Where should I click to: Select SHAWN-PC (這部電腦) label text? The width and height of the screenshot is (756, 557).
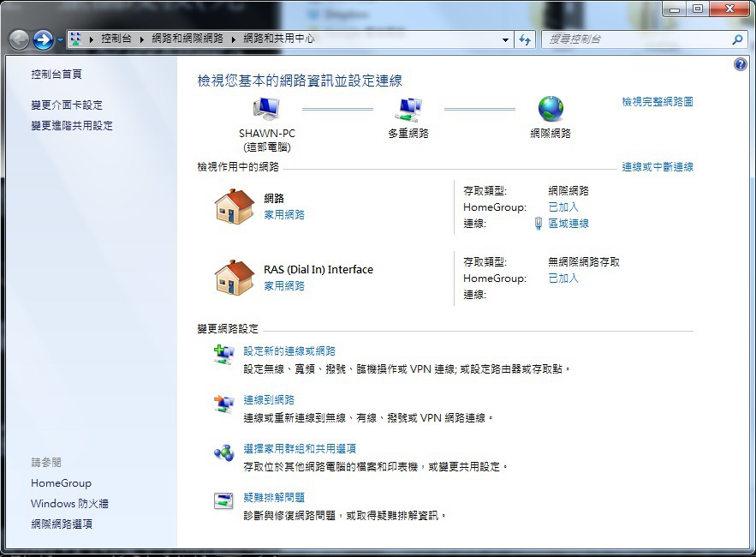coord(266,140)
